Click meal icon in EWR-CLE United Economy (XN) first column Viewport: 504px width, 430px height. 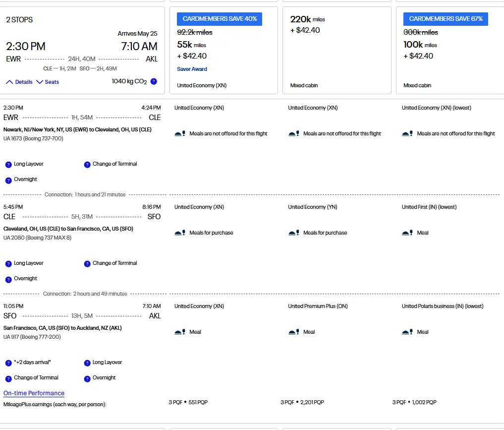(x=180, y=133)
